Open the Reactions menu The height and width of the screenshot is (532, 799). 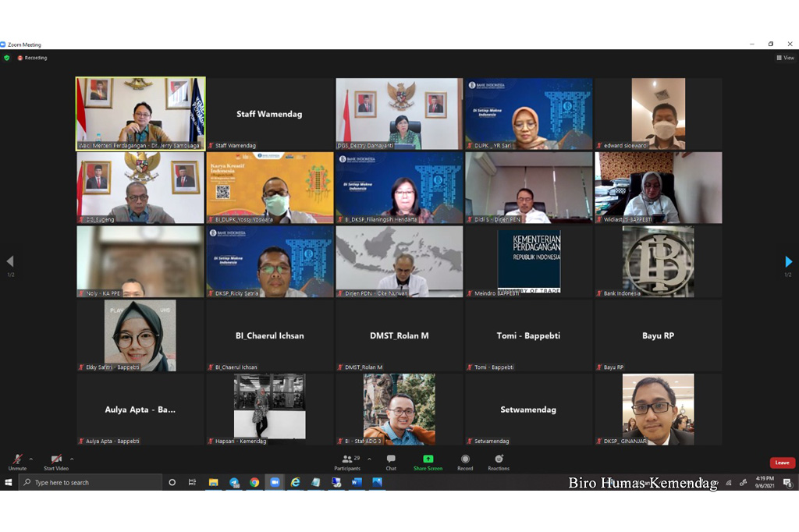tap(499, 463)
